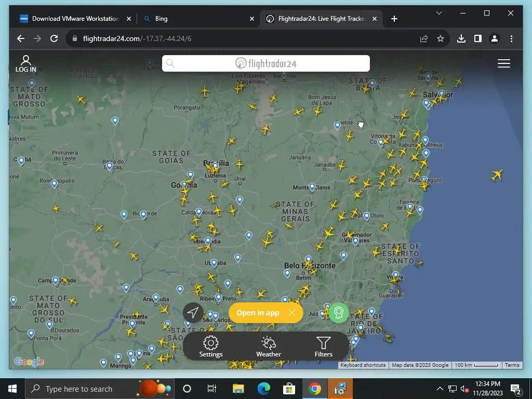Open the notification center
532x399 pixels.
pyautogui.click(x=516, y=389)
